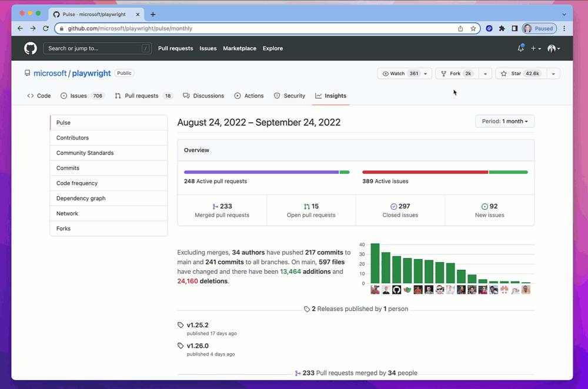588x389 pixels.
Task: Click the 15 Open pull requests stat
Action: coord(311,210)
